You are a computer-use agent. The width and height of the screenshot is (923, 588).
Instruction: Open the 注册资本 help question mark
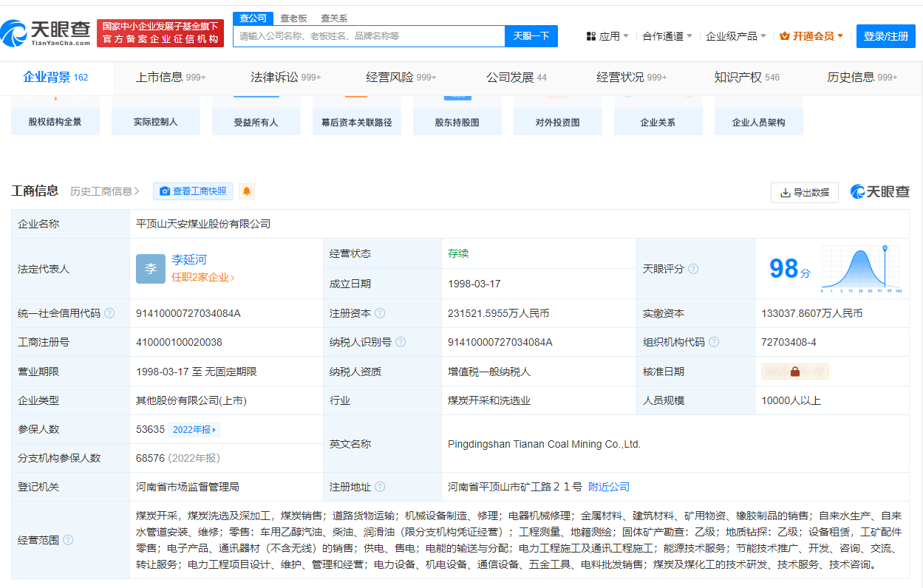pos(381,312)
